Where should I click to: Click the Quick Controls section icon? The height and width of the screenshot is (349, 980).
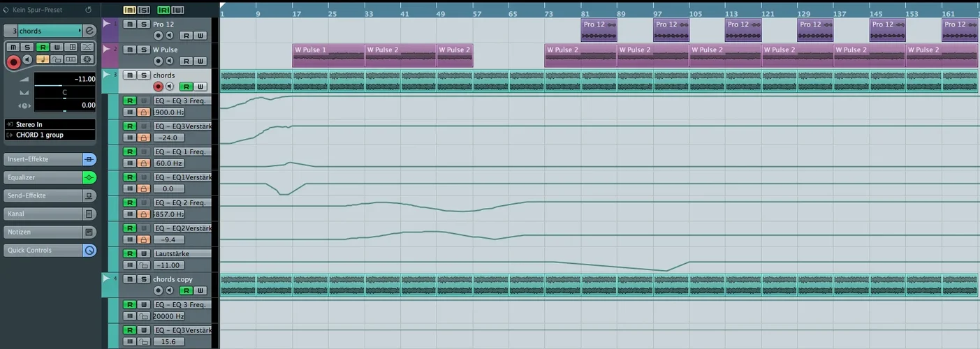tap(89, 250)
